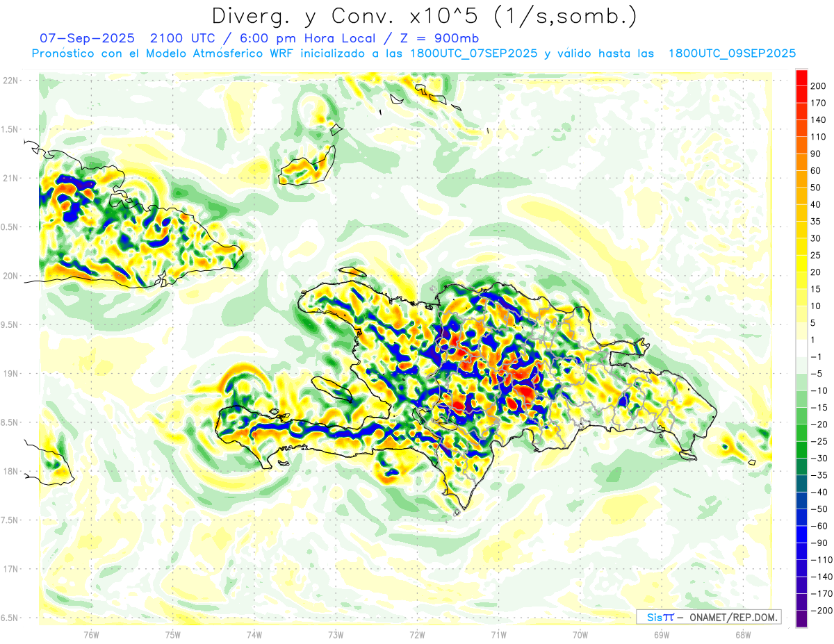The height and width of the screenshot is (644, 834).
Task: Click the '-140' value on the color scale
Action: 821,577
